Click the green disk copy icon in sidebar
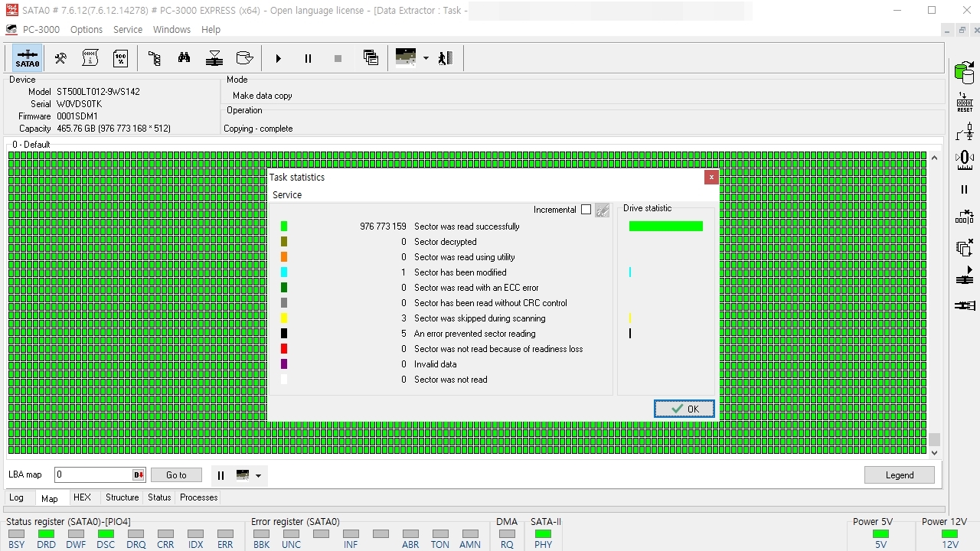980x551 pixels. pos(964,73)
